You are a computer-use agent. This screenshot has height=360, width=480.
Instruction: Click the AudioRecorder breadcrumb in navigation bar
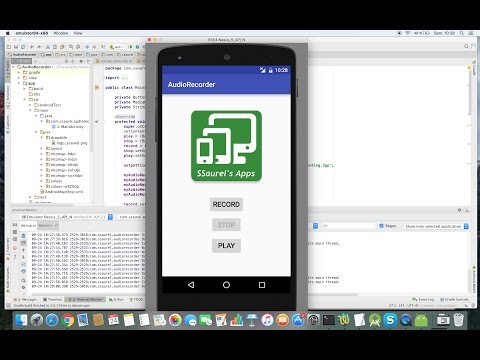(23, 54)
